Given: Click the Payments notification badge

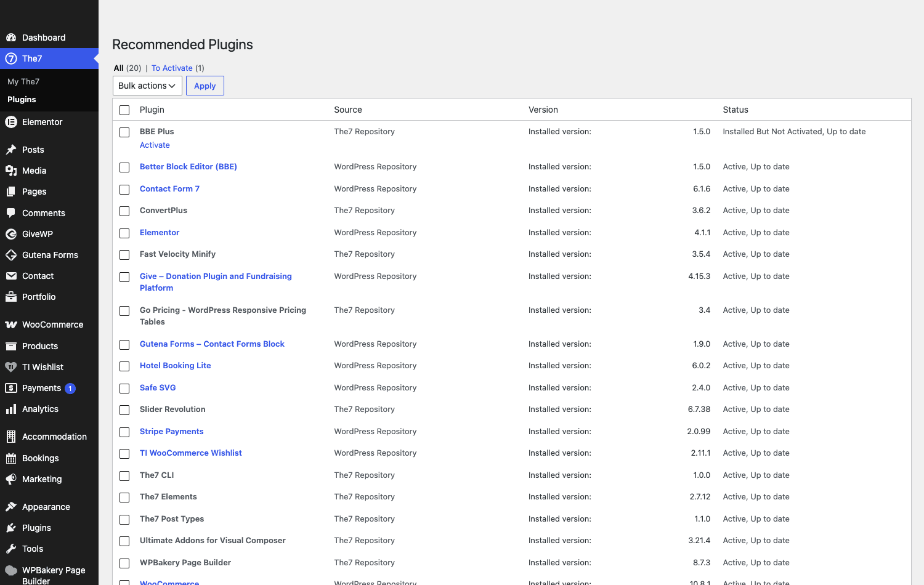Looking at the screenshot, I should click(x=70, y=388).
